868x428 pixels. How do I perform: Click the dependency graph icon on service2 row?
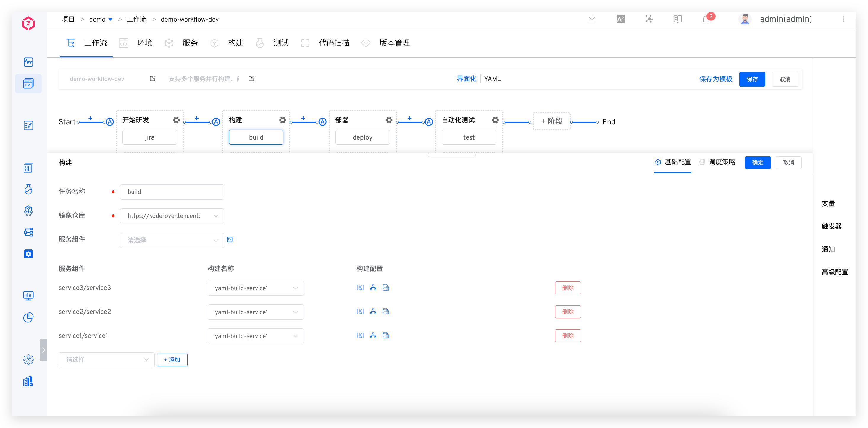373,312
